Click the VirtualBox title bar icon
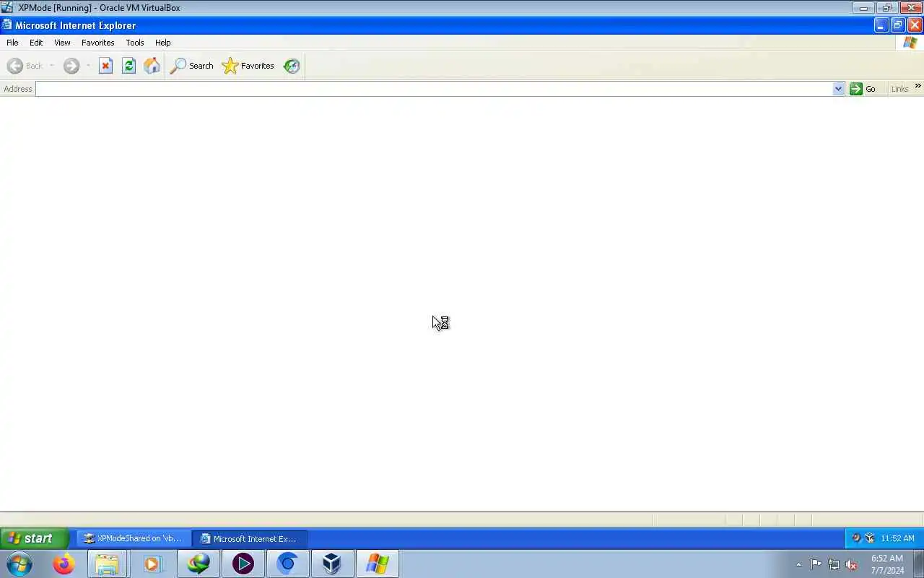This screenshot has height=578, width=924. 7,7
